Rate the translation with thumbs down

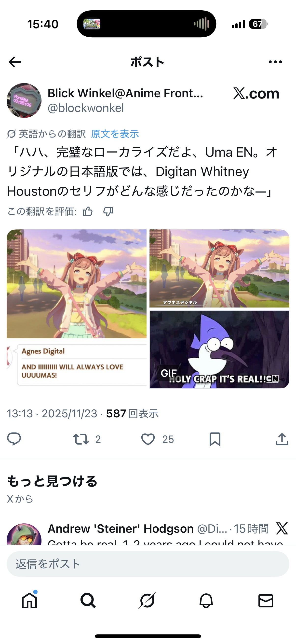[x=108, y=212]
